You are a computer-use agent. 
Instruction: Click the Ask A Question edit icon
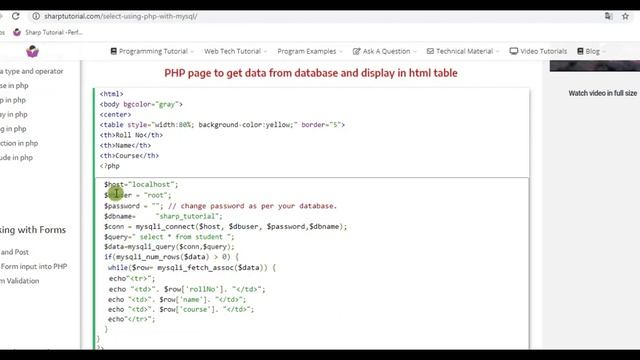click(356, 51)
